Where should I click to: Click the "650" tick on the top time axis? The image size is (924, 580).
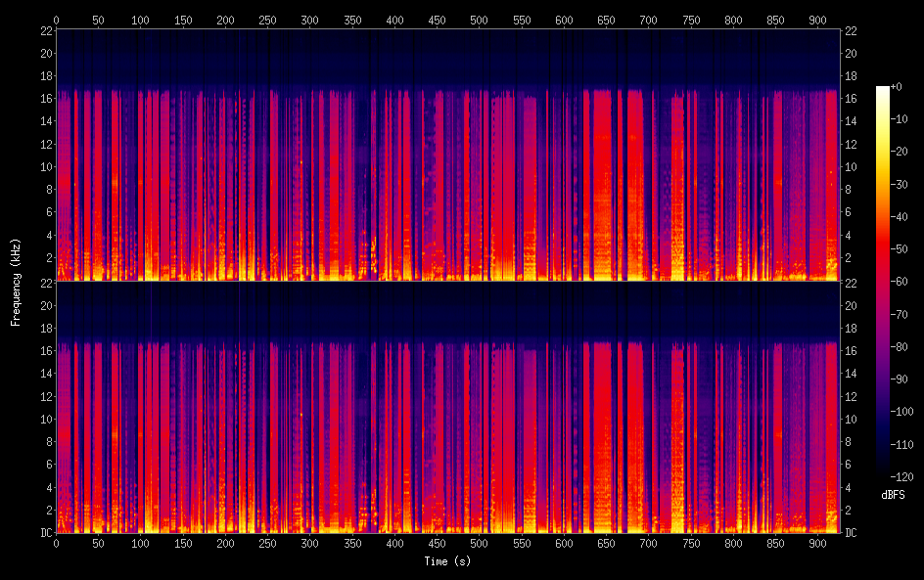(606, 20)
